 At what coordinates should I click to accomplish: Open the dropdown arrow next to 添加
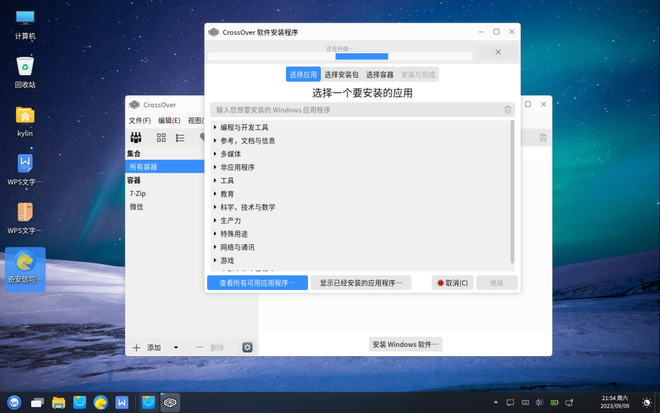(x=176, y=347)
